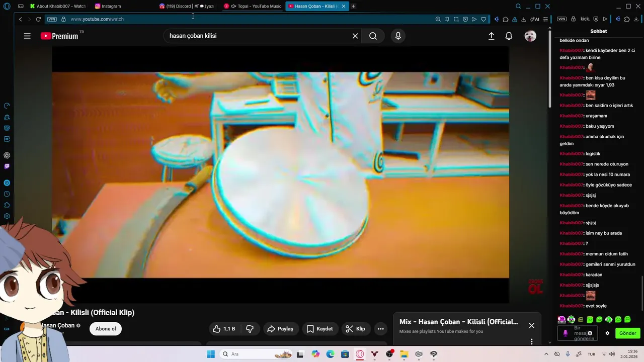
Task: Open downloads in the main browser toolbar
Action: 524,19
